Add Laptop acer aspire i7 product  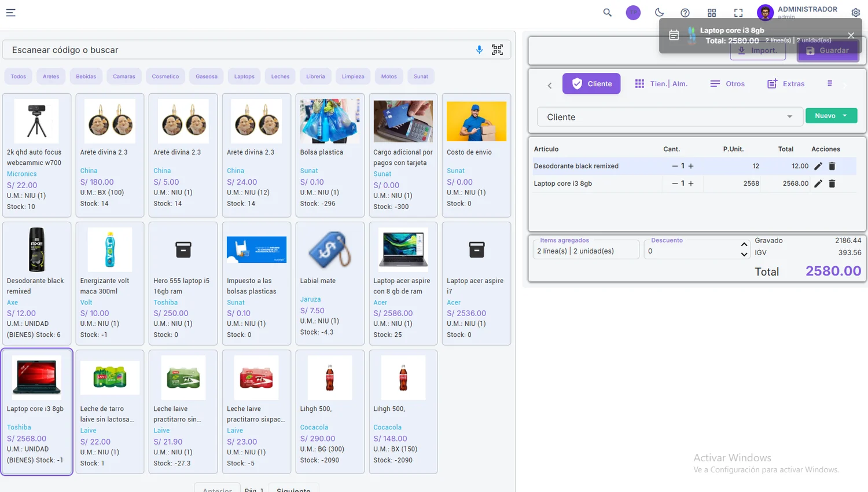coord(476,284)
